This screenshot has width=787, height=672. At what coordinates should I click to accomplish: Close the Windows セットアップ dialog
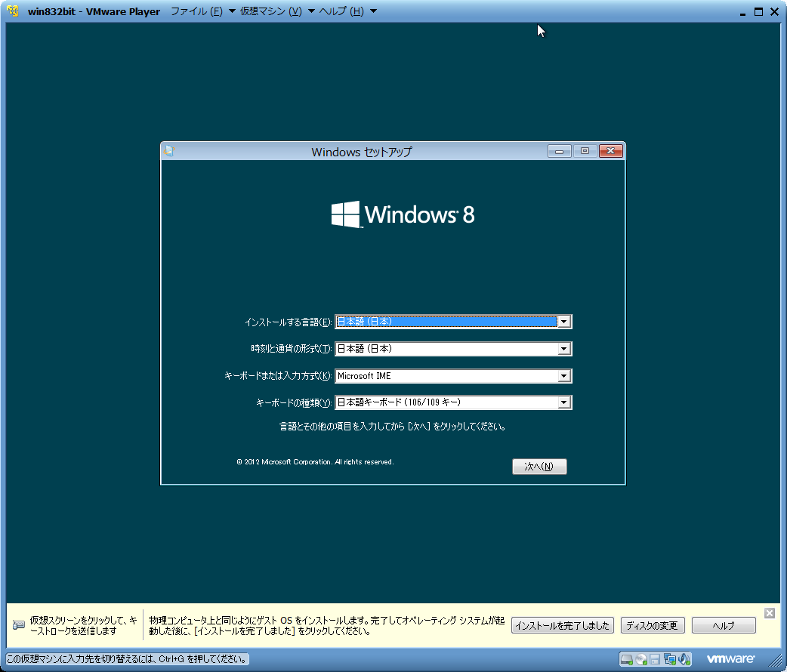point(611,151)
